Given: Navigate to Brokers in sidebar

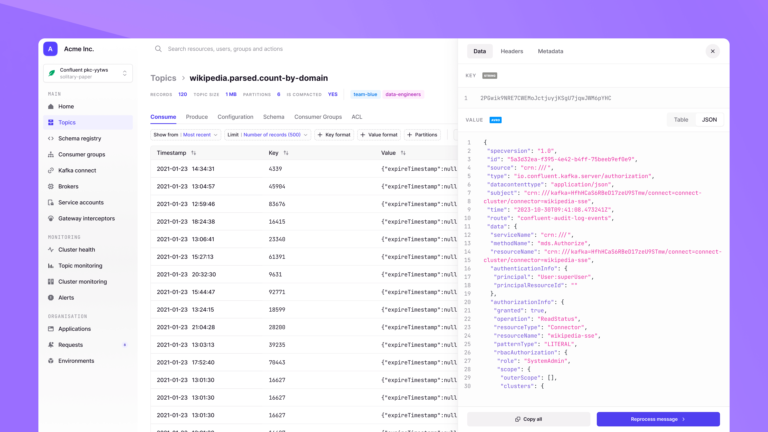Looking at the screenshot, I should point(68,186).
